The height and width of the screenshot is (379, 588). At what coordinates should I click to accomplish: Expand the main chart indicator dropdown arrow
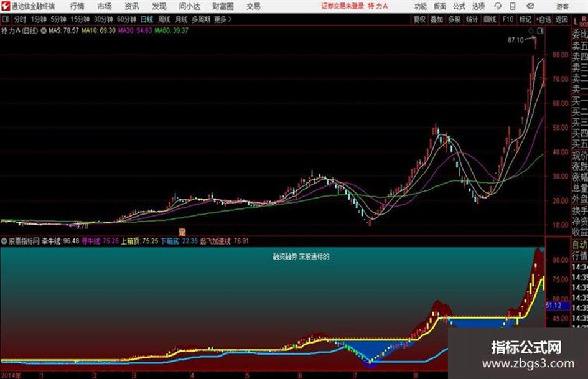point(43,30)
